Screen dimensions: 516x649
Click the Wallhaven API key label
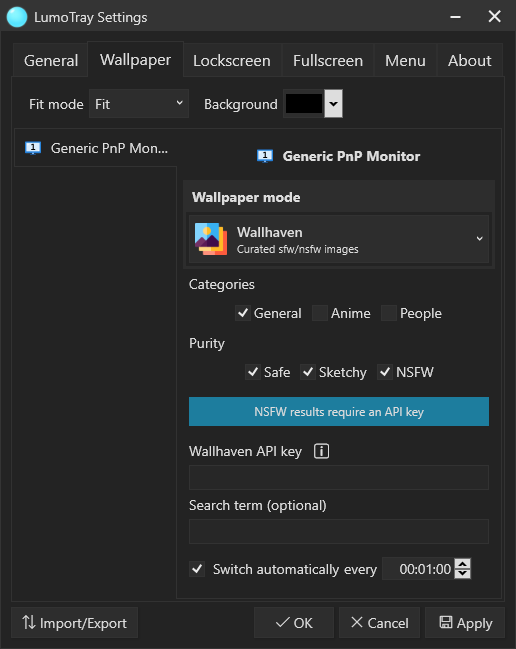(245, 451)
